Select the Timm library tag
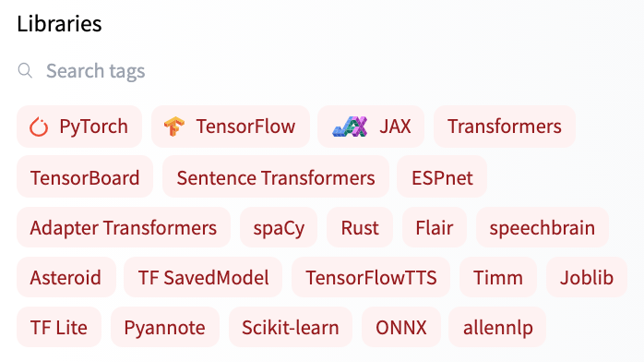 pos(498,277)
